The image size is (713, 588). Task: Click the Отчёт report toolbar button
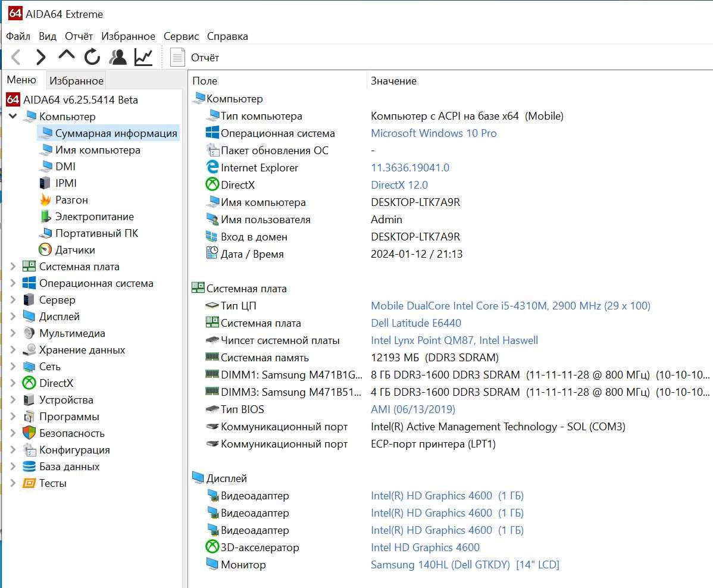[195, 58]
